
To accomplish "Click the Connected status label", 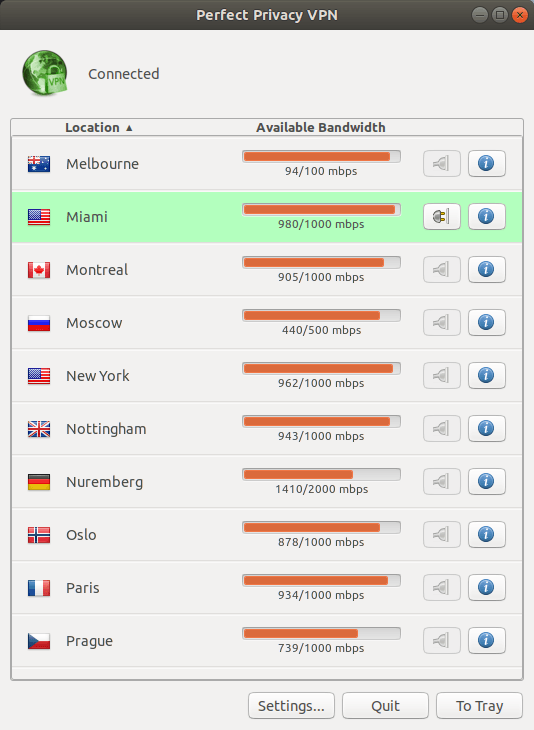I will (124, 74).
